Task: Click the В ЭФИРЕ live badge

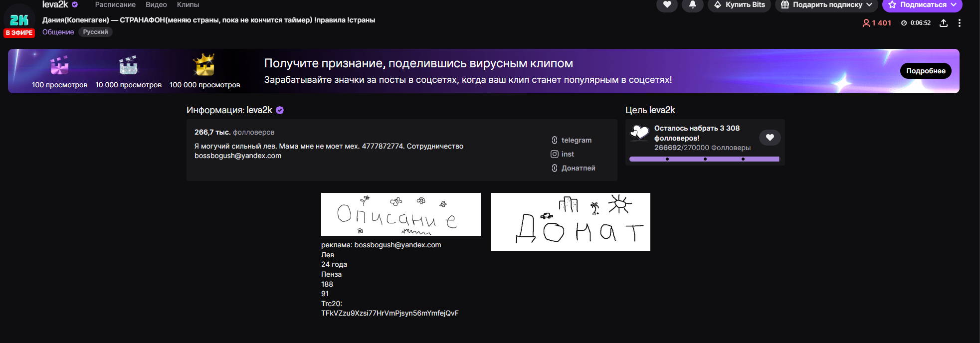Action: (19, 33)
